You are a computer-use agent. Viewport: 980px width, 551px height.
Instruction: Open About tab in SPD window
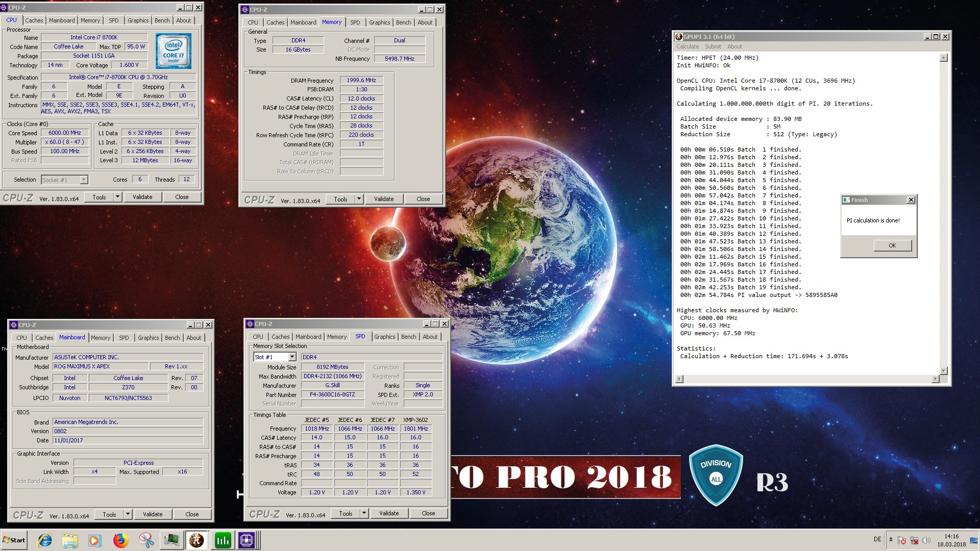pos(430,337)
